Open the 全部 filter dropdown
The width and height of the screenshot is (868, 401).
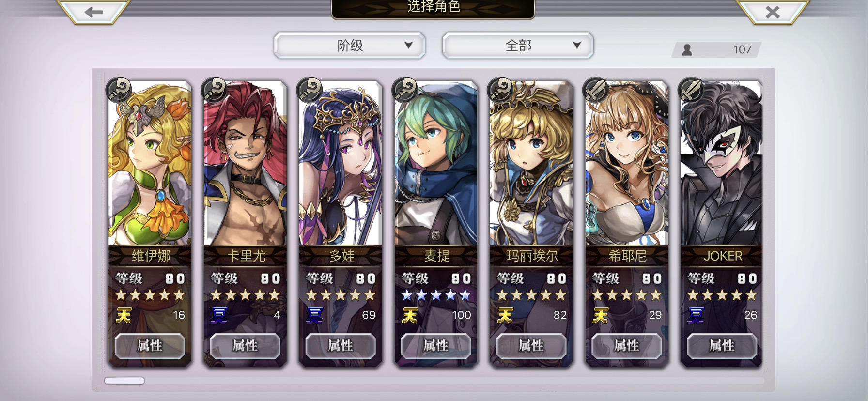(x=518, y=46)
